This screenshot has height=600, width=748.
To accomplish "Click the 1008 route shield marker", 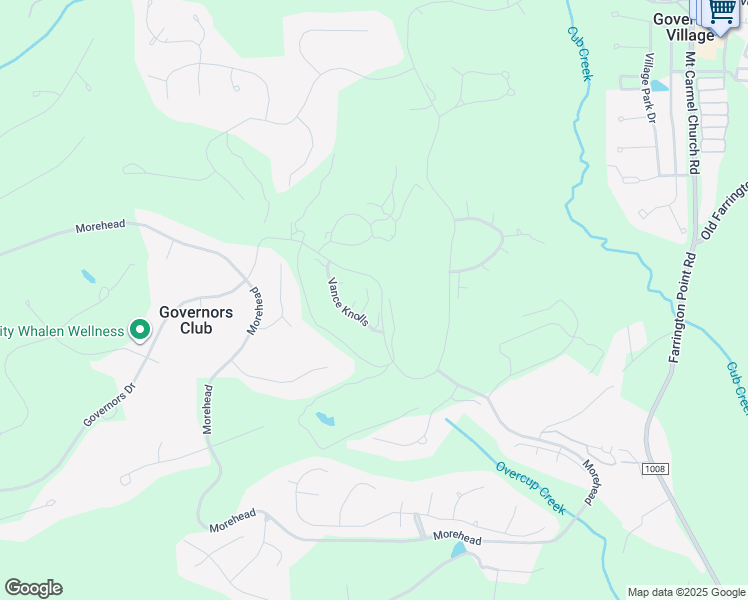I will coord(654,469).
